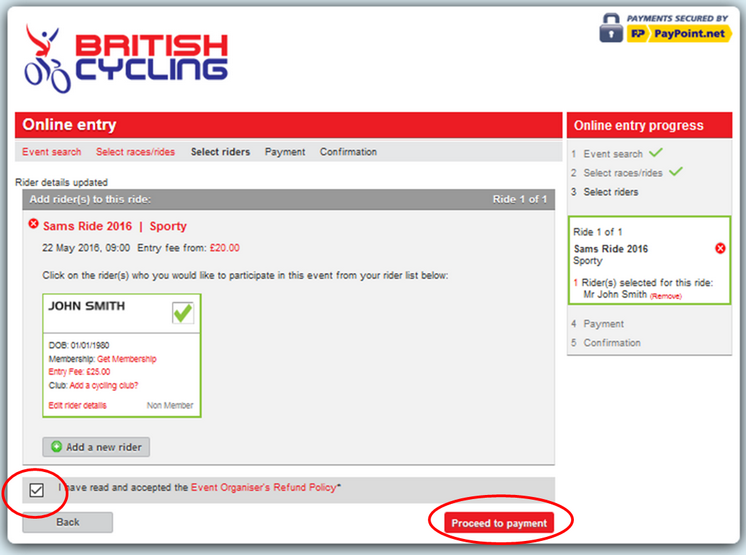Image resolution: width=746 pixels, height=555 pixels.
Task: Click the Back button
Action: 68,522
